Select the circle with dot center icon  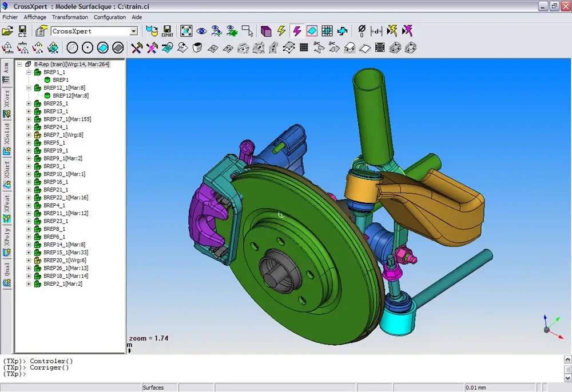pyautogui.click(x=88, y=48)
